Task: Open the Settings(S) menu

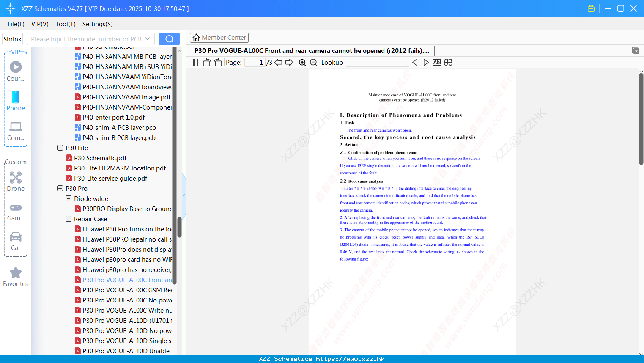Action: point(98,24)
